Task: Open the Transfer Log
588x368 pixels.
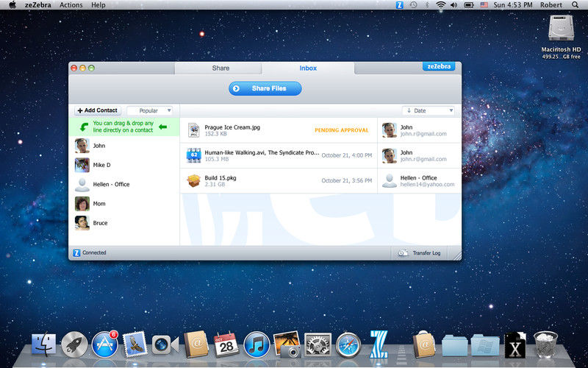Action: pos(419,253)
